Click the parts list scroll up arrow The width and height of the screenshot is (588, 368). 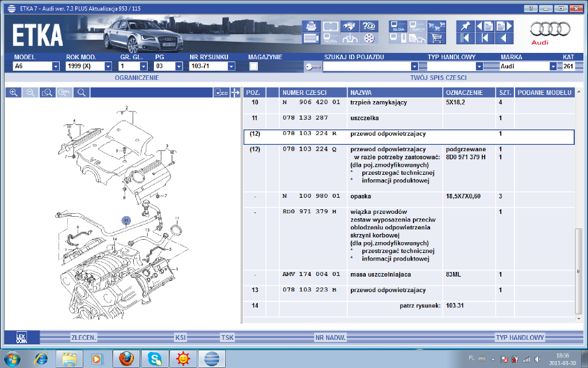[579, 91]
